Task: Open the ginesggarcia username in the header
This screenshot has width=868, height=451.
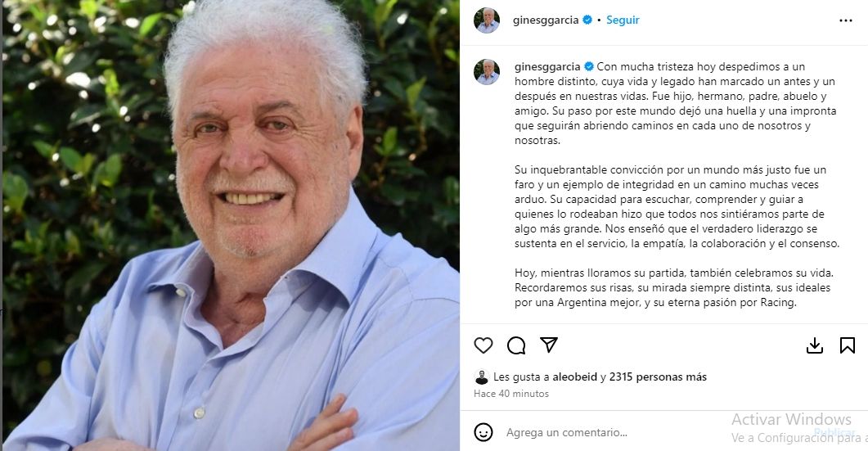Action: click(x=546, y=20)
